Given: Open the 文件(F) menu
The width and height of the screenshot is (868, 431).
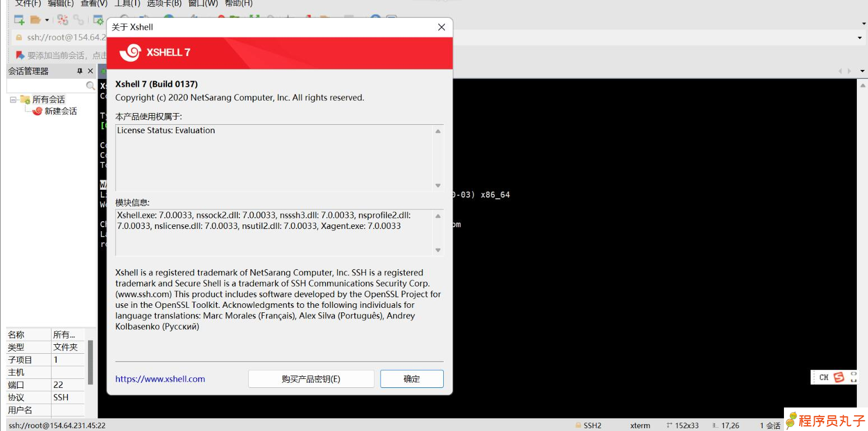Looking at the screenshot, I should coord(28,3).
